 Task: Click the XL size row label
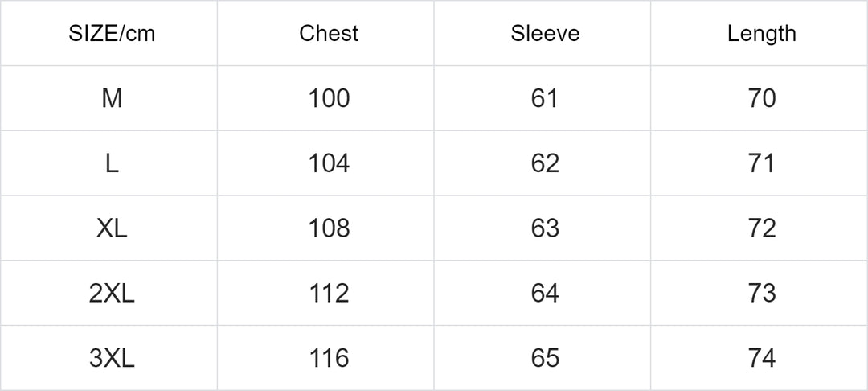[112, 228]
